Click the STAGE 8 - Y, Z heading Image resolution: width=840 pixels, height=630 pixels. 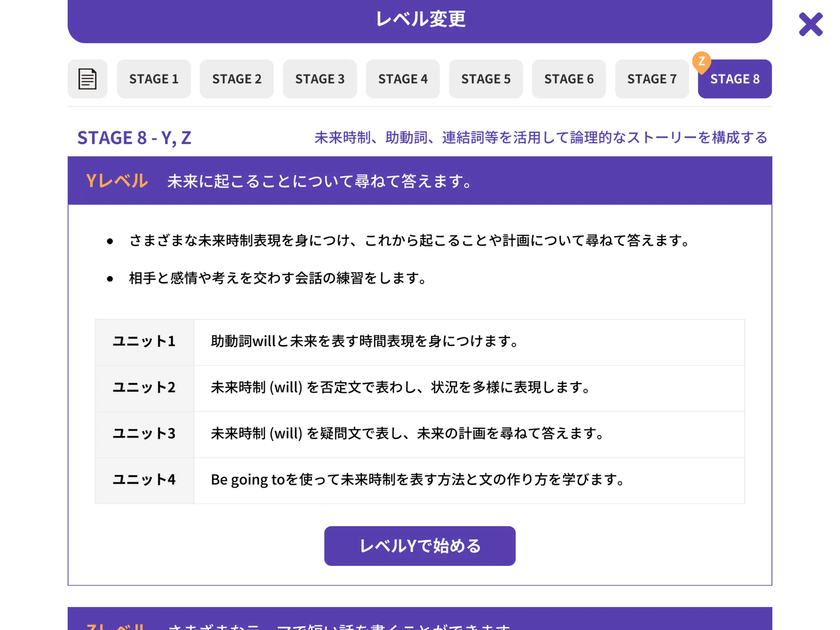tap(134, 138)
